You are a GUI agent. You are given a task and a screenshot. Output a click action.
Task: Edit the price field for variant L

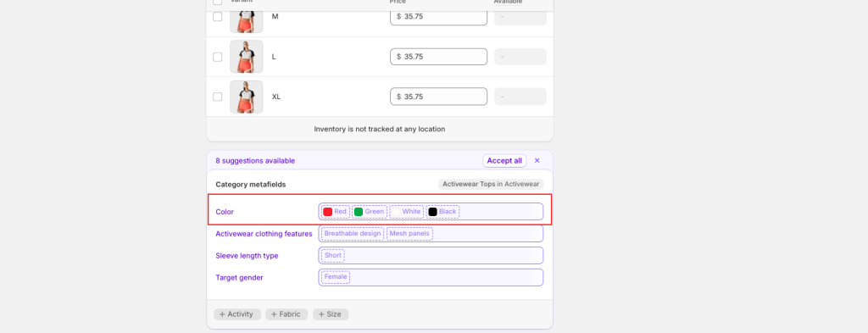438,57
